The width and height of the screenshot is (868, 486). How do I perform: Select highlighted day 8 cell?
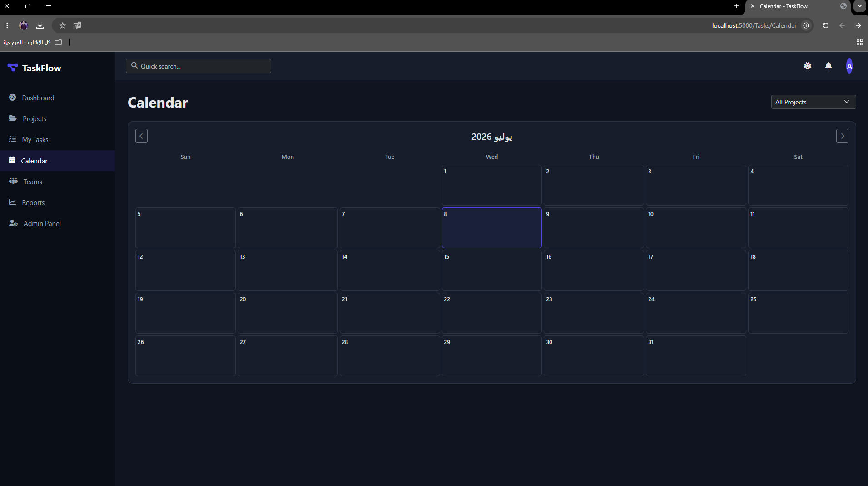(491, 228)
